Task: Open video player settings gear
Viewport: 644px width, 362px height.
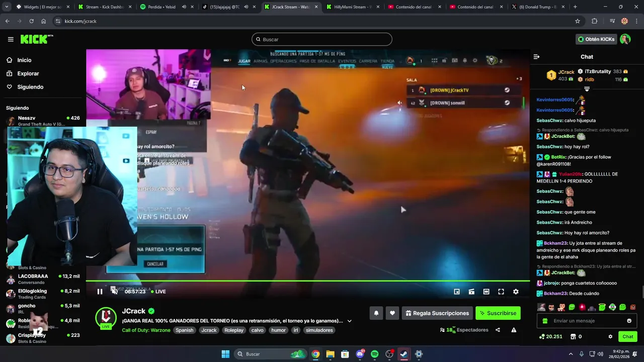Action: click(516, 292)
